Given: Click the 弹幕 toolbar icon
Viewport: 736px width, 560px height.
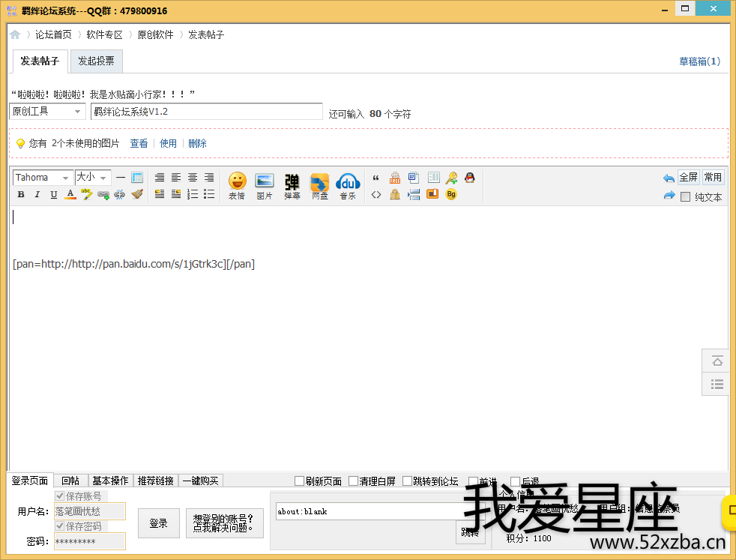Looking at the screenshot, I should click(292, 184).
